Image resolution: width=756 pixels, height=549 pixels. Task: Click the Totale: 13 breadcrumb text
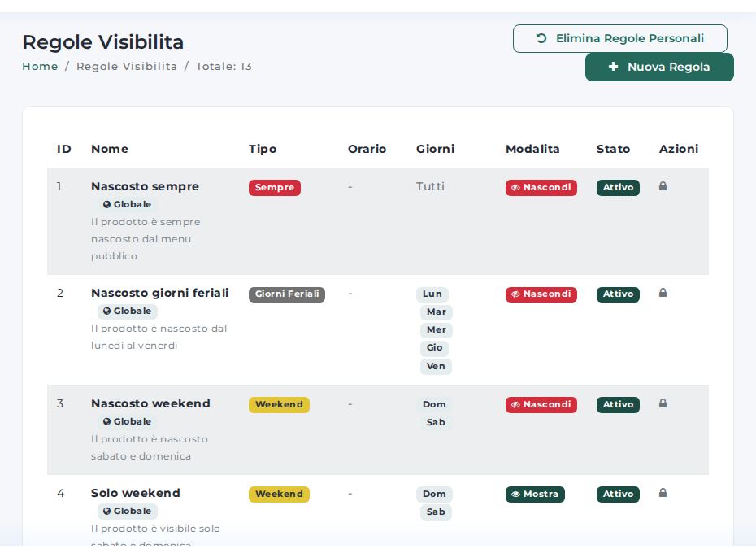224,66
